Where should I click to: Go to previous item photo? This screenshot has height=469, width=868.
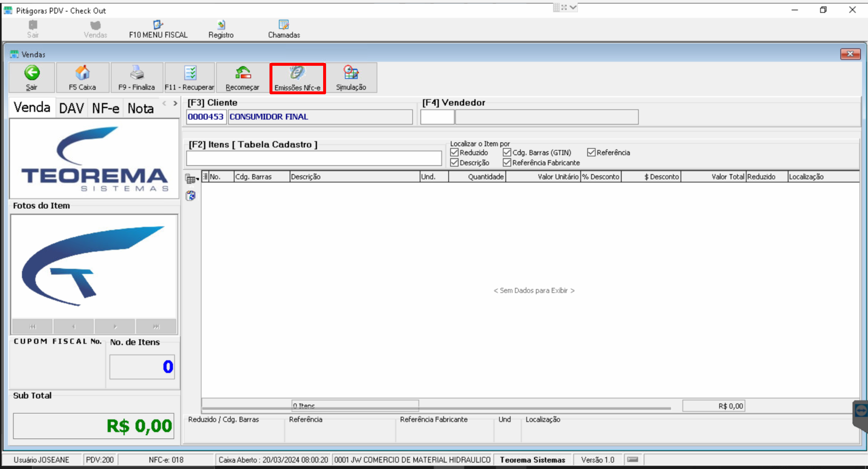(74, 327)
